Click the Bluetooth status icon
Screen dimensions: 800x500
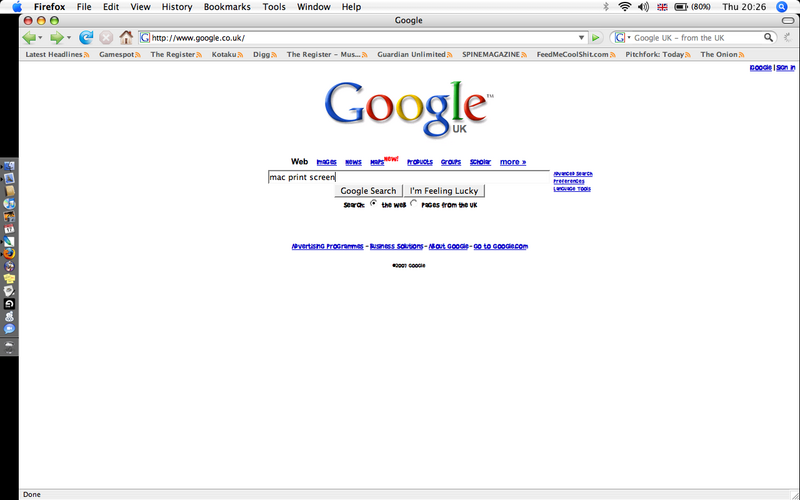[x=606, y=7]
